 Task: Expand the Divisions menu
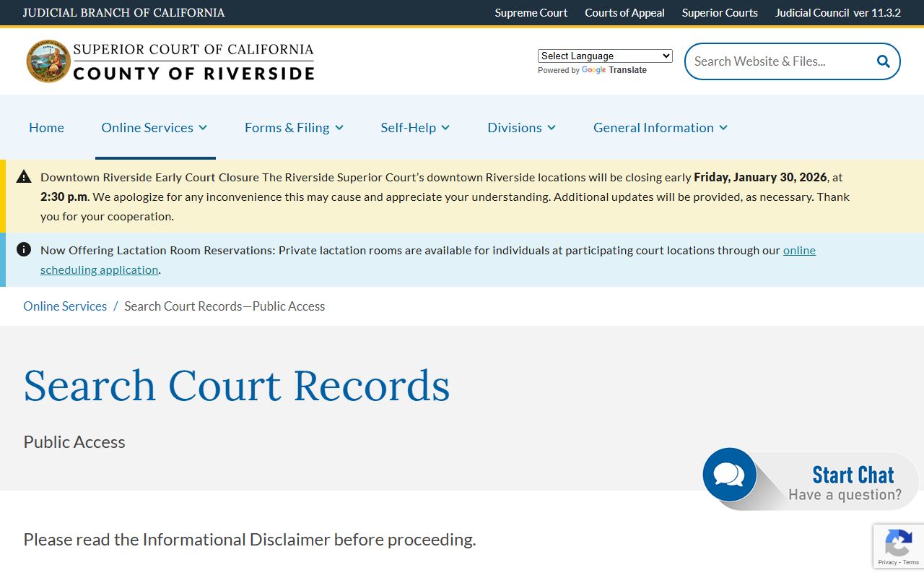tap(521, 127)
